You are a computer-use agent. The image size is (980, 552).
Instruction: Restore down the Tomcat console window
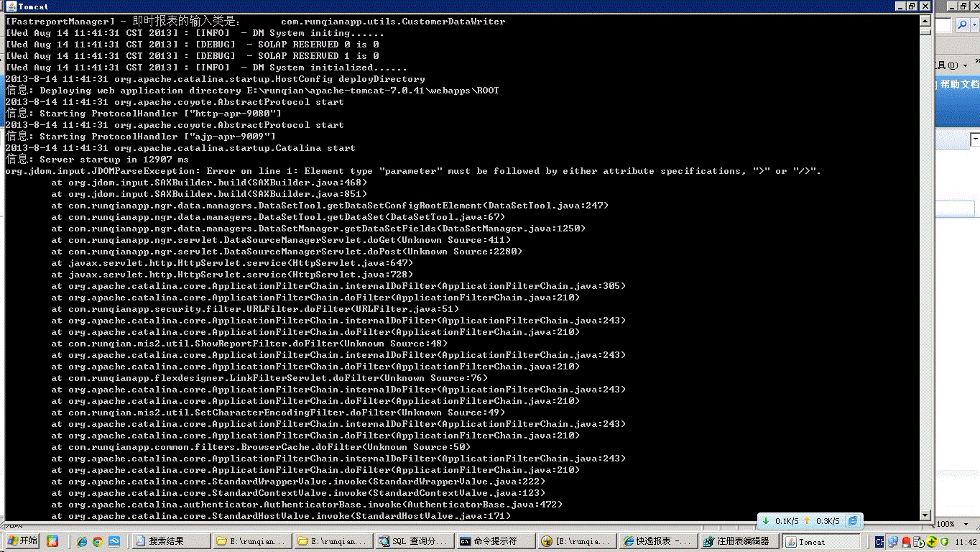(911, 6)
